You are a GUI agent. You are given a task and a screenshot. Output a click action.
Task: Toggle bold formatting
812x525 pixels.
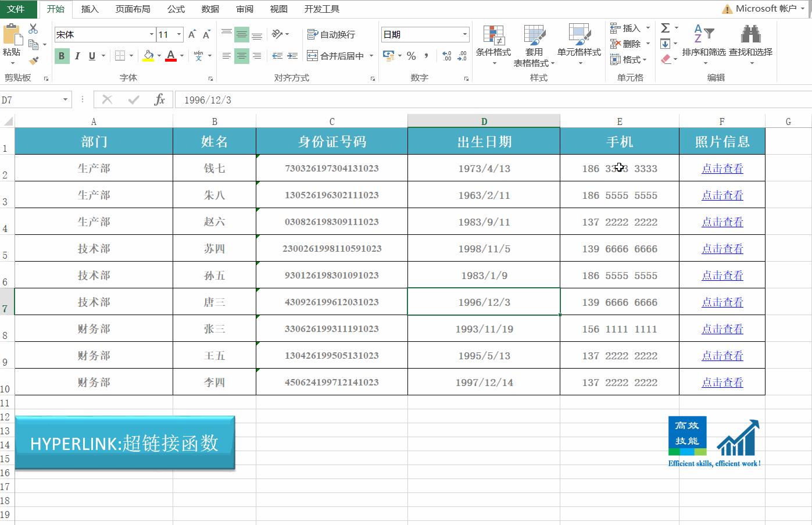(61, 56)
